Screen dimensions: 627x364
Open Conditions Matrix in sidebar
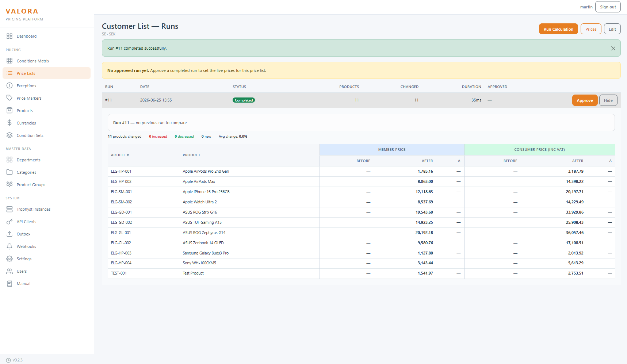47,61
